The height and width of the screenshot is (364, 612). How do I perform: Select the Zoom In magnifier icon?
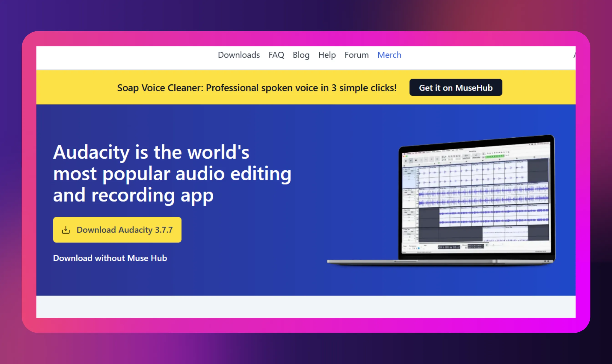click(x=449, y=156)
